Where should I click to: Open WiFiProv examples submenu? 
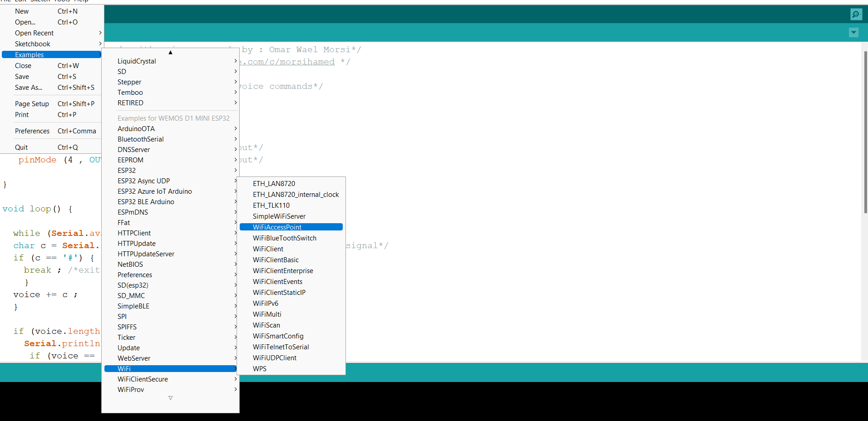point(171,390)
